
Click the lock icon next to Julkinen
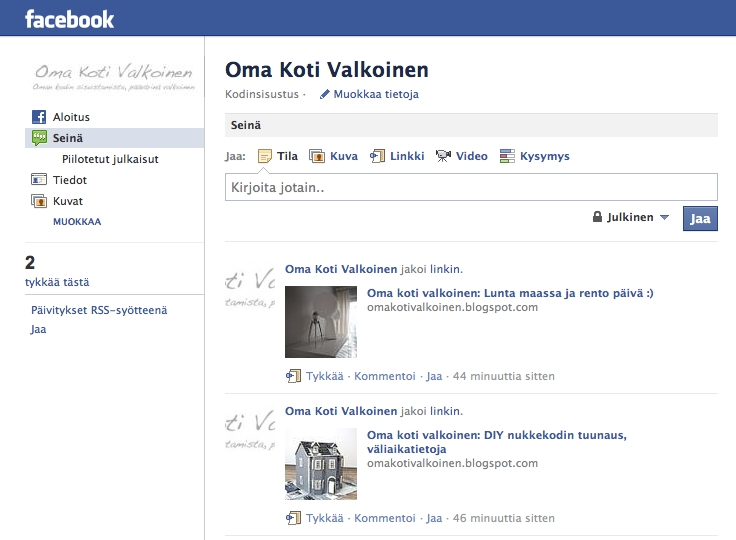click(x=597, y=217)
